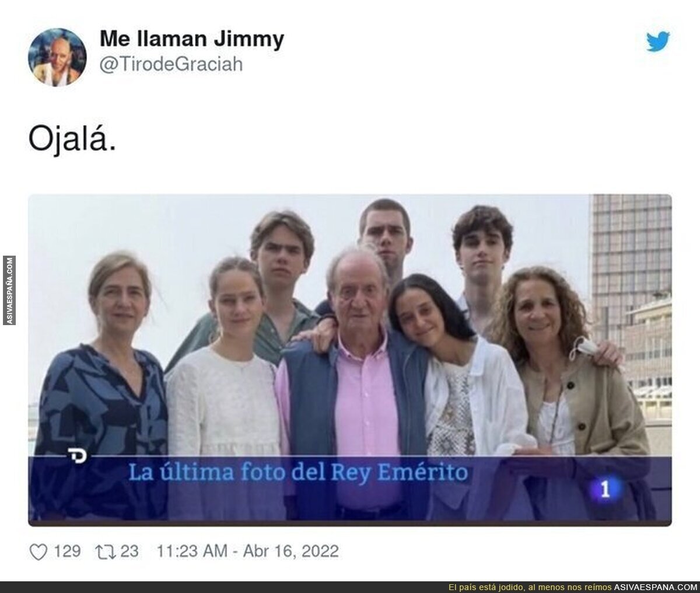Image resolution: width=700 pixels, height=593 pixels.
Task: Like the tweet with the heart icon
Action: point(38,551)
